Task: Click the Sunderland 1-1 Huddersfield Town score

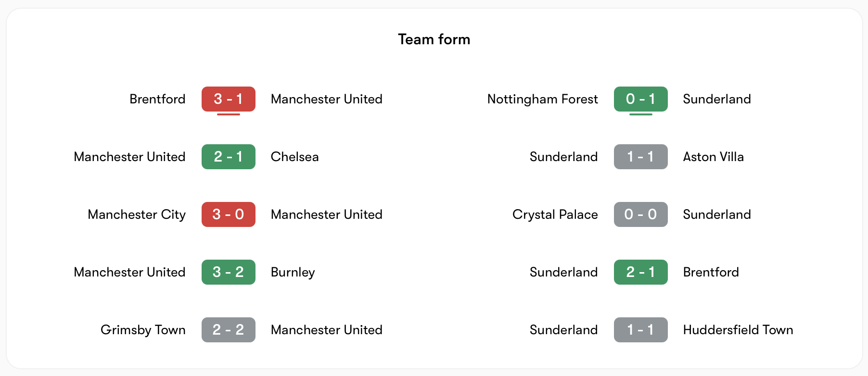Action: [640, 330]
